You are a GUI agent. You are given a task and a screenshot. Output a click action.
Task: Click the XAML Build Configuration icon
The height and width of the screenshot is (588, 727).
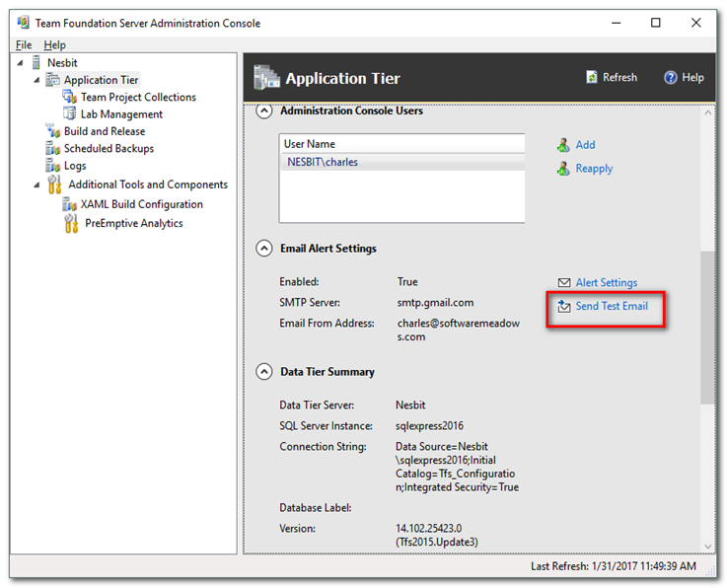coord(70,204)
